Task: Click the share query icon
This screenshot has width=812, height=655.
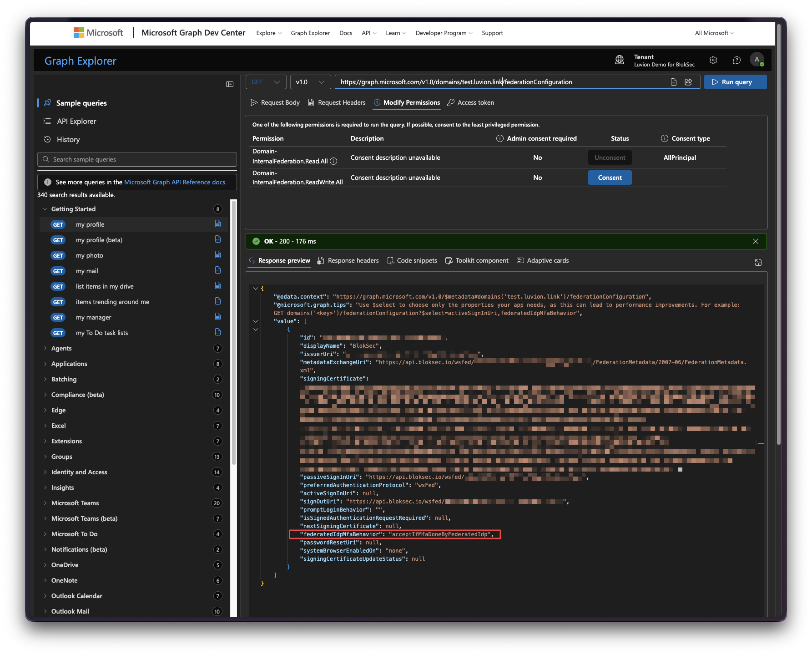Action: pos(688,82)
